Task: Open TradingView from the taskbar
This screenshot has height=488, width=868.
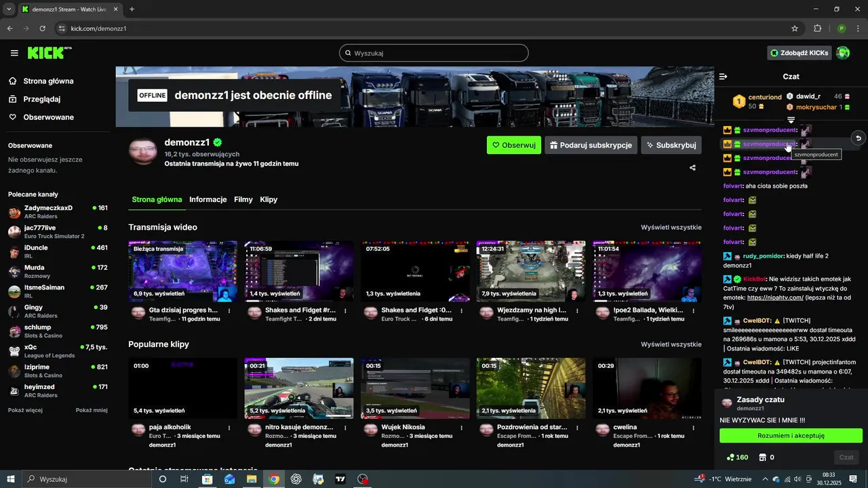Action: pos(340,479)
